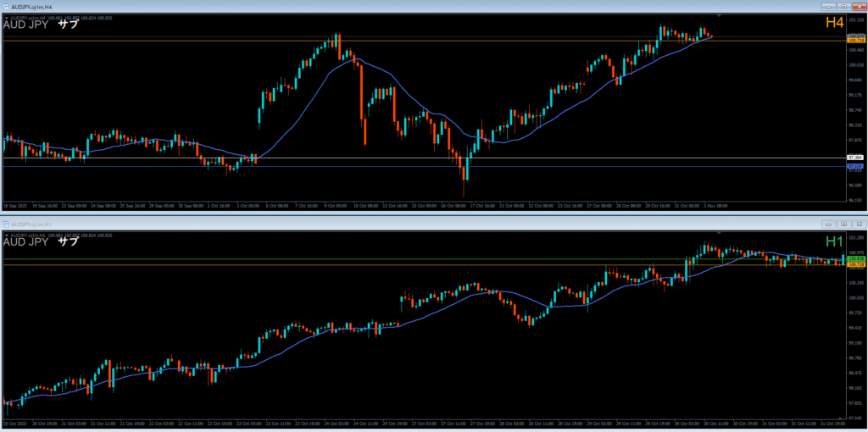The height and width of the screenshot is (432, 868).
Task: Click the 101.280 value on the H1 price scale
Action: click(x=856, y=238)
